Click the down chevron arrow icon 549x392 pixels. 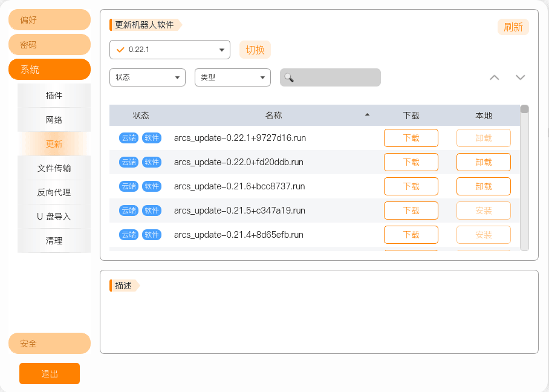point(521,77)
